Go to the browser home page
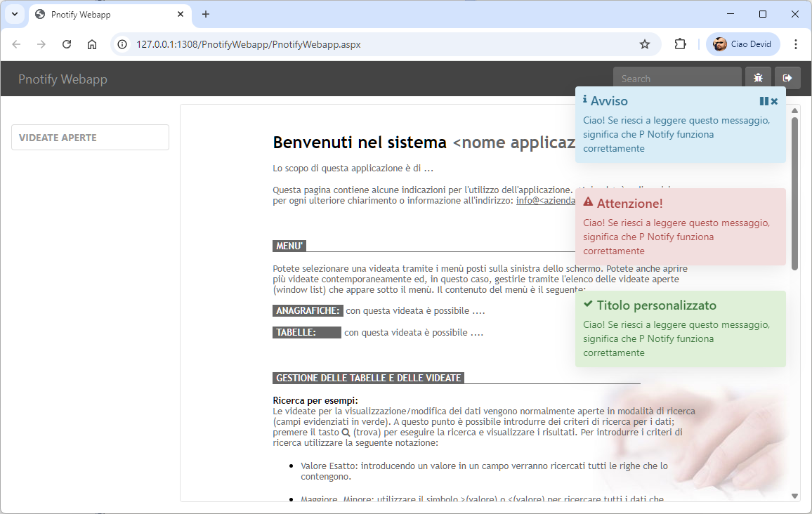 tap(92, 44)
